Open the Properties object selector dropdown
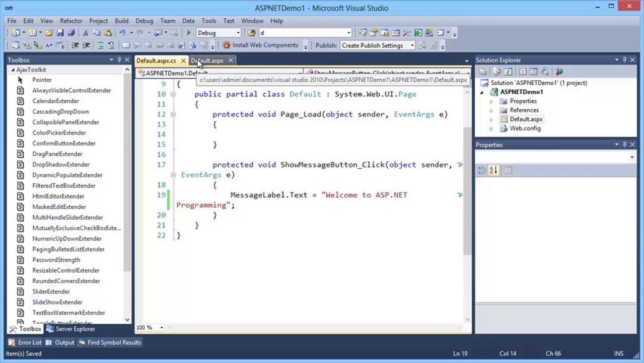Viewport: 644px width, 363px height. tap(632, 157)
